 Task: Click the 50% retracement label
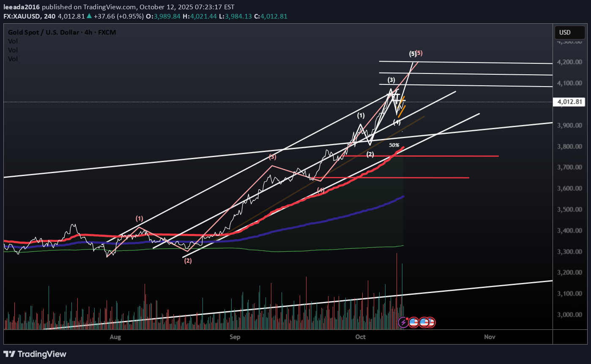[x=394, y=145]
